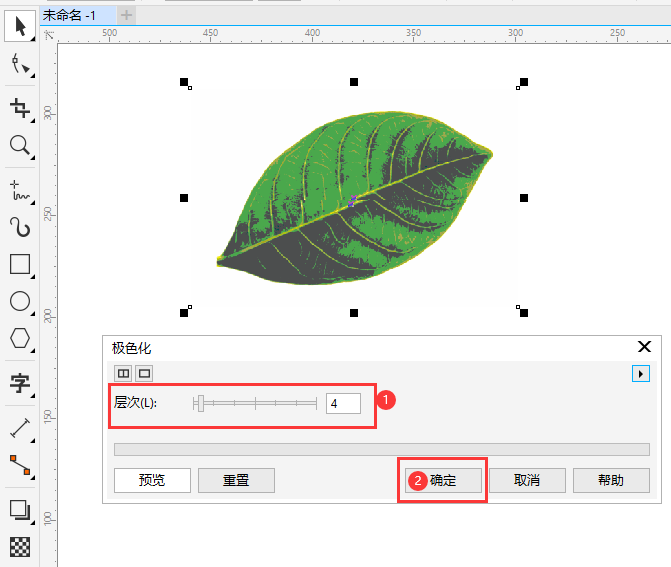Select the Crop tool
671x567 pixels.
[20, 107]
